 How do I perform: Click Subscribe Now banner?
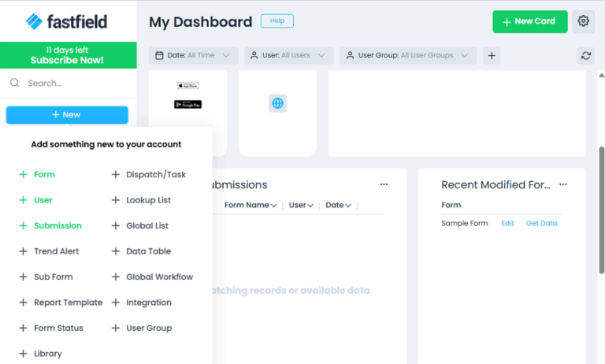[68, 55]
